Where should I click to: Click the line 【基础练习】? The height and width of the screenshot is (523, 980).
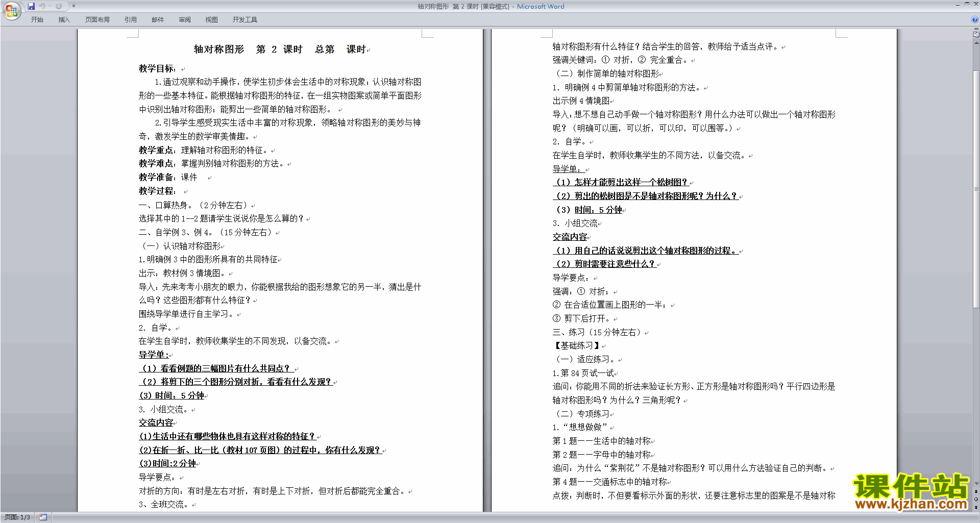tap(577, 345)
